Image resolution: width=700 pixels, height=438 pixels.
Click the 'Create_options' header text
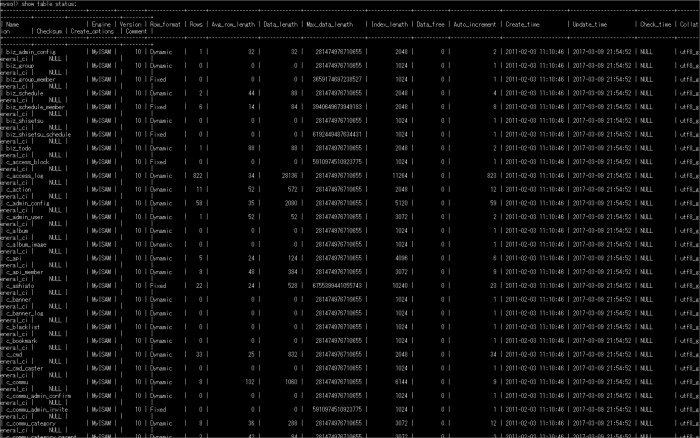(92, 31)
